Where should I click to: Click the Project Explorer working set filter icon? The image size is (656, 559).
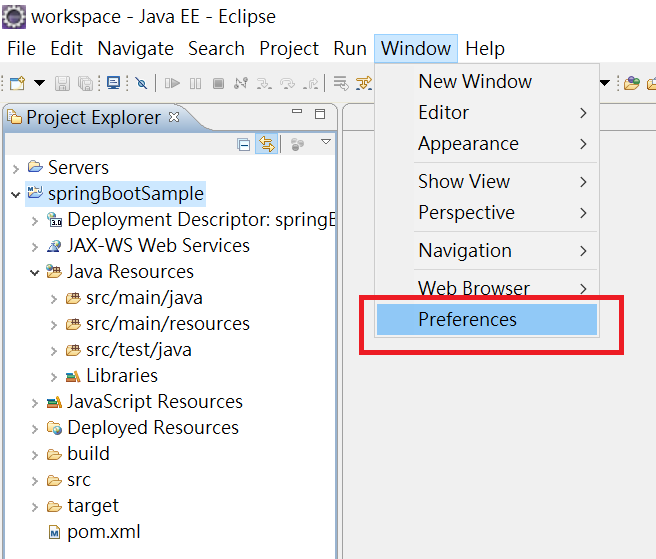click(x=297, y=144)
